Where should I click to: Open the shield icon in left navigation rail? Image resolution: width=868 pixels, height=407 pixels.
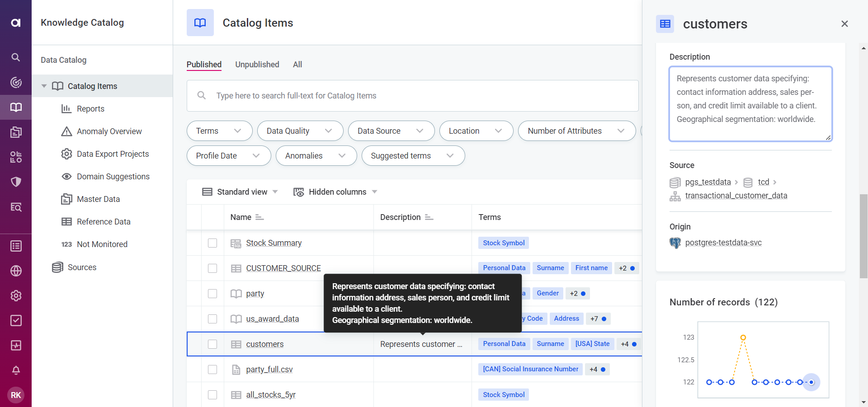point(16,182)
